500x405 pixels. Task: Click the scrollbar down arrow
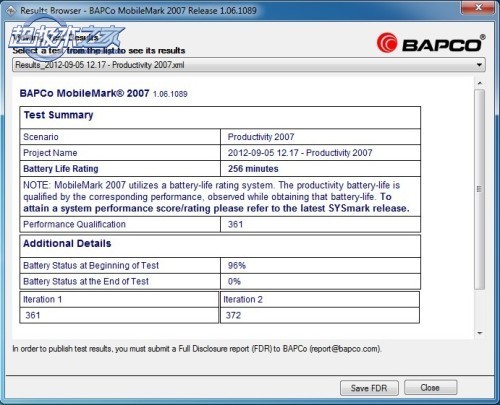[x=480, y=333]
